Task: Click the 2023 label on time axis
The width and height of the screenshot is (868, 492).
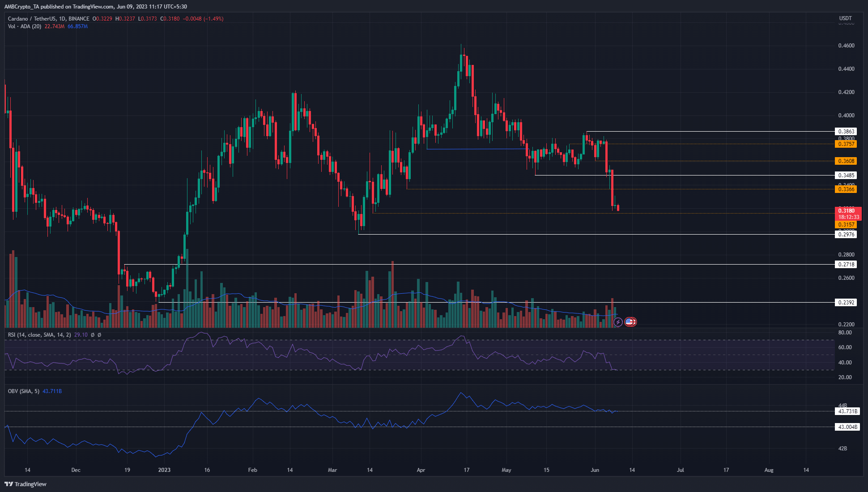Action: (164, 470)
